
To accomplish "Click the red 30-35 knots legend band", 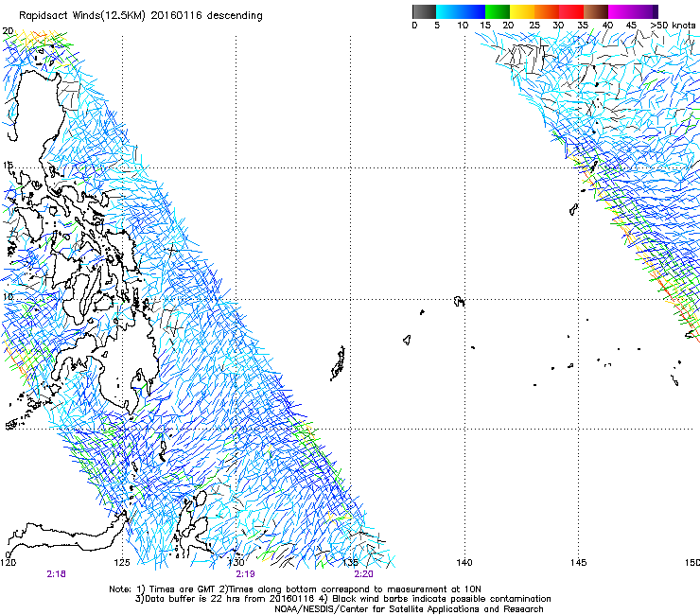I will click(571, 11).
